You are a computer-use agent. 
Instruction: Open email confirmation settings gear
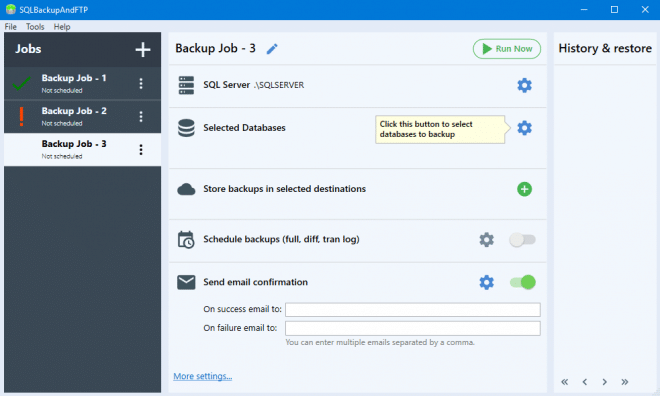click(486, 282)
